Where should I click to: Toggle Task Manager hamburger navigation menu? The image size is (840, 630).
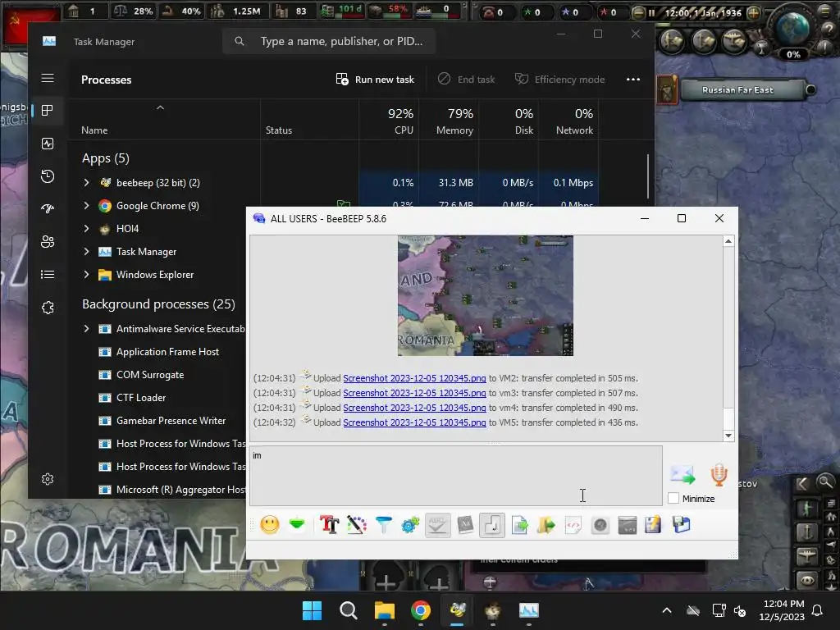48,78
